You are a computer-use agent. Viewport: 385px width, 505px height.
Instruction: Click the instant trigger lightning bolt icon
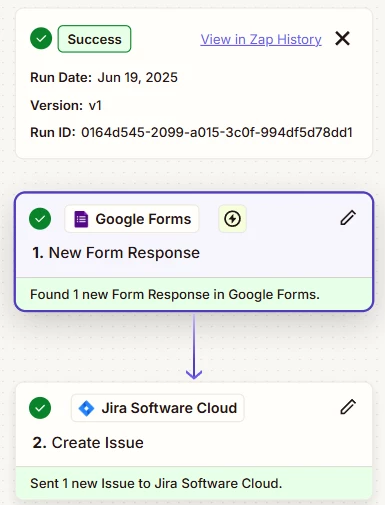232,219
